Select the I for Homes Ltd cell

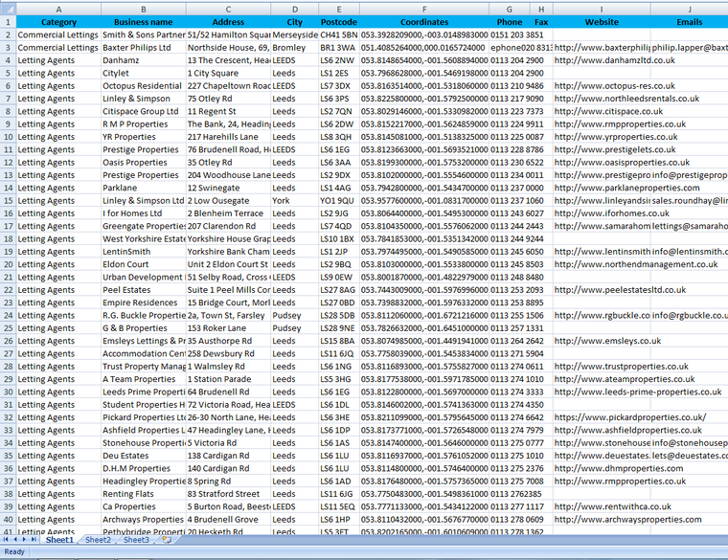tap(144, 213)
